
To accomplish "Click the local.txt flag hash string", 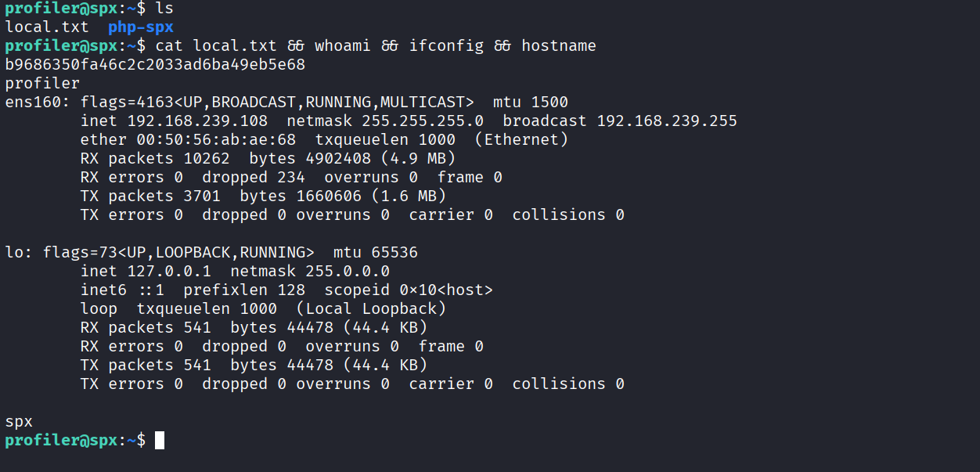I will coord(155,65).
